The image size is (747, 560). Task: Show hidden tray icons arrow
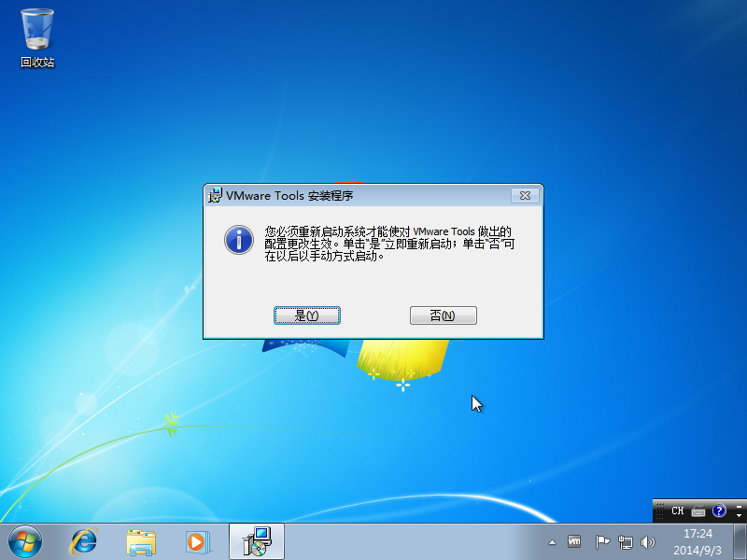pos(552,542)
